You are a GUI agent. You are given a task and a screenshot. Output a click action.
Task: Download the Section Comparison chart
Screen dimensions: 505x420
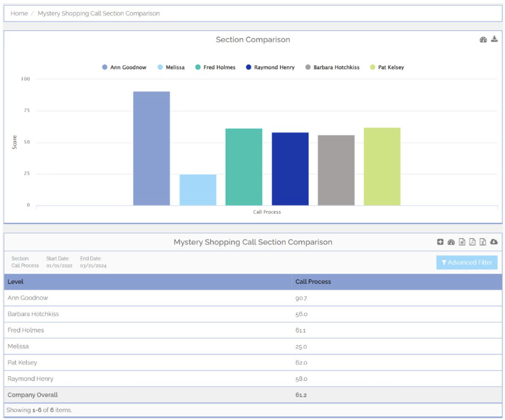[x=494, y=40]
